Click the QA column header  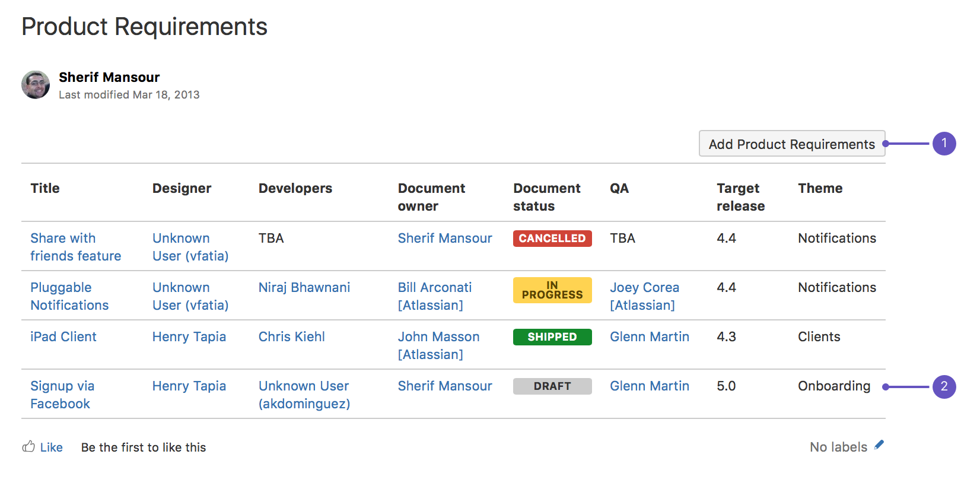click(619, 188)
